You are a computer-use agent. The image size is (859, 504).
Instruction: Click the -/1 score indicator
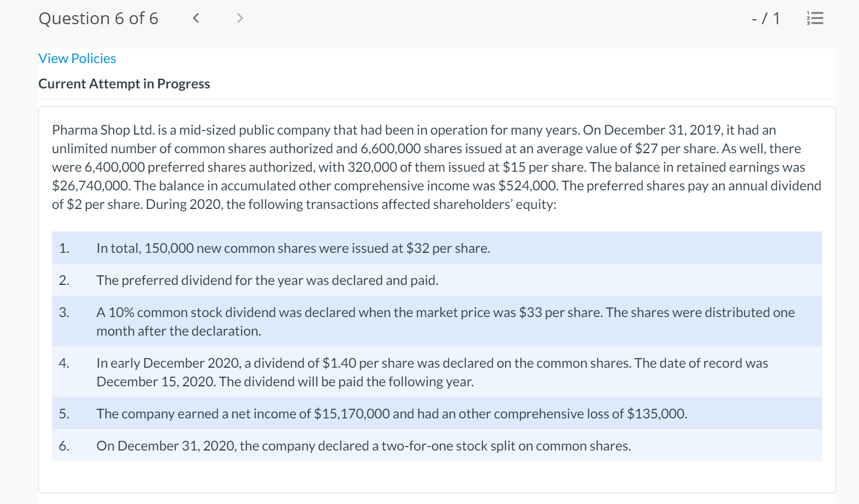point(765,19)
